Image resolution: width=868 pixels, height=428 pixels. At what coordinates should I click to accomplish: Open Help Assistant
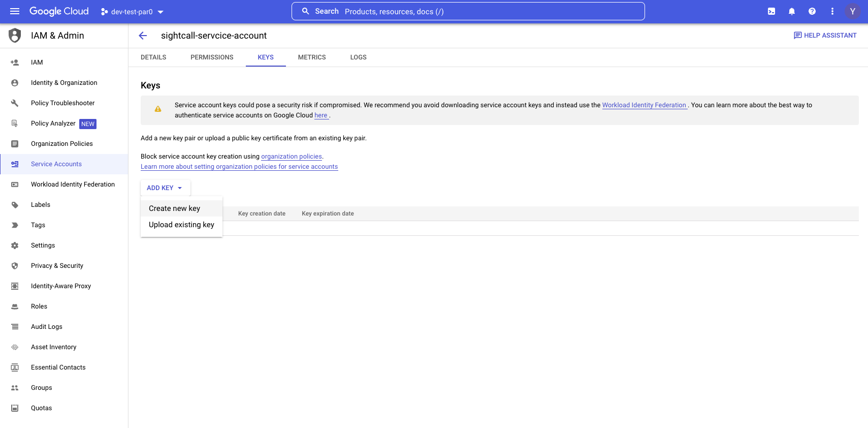point(825,36)
